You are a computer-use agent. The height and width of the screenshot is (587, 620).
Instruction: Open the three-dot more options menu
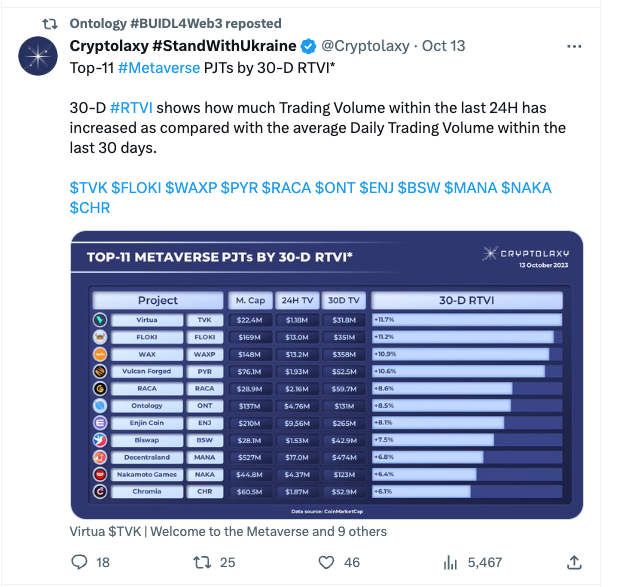[574, 46]
